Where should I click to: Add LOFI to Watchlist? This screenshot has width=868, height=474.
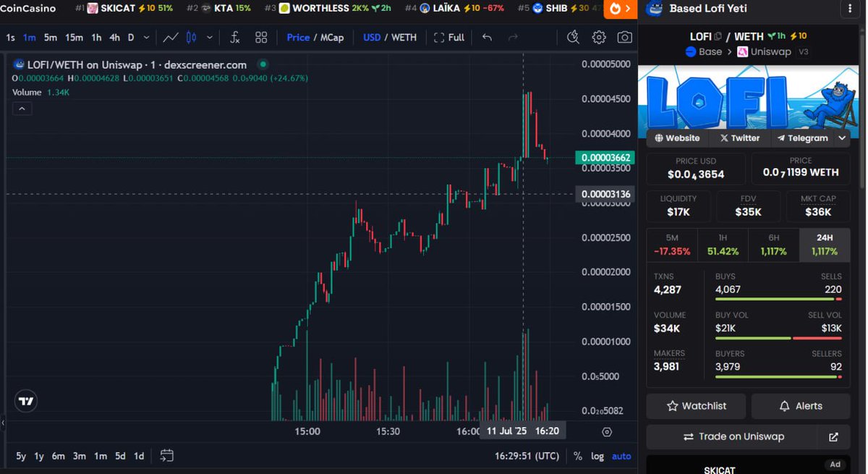(x=696, y=406)
